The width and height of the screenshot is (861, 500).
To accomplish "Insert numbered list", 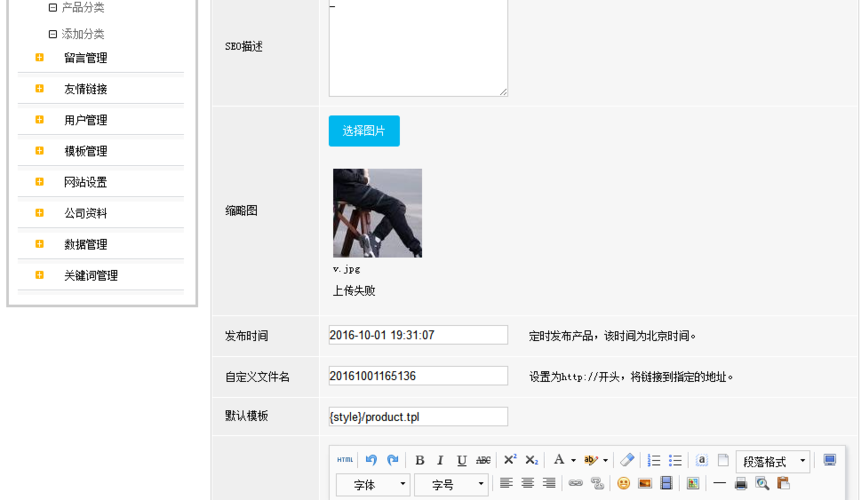I will tap(653, 460).
